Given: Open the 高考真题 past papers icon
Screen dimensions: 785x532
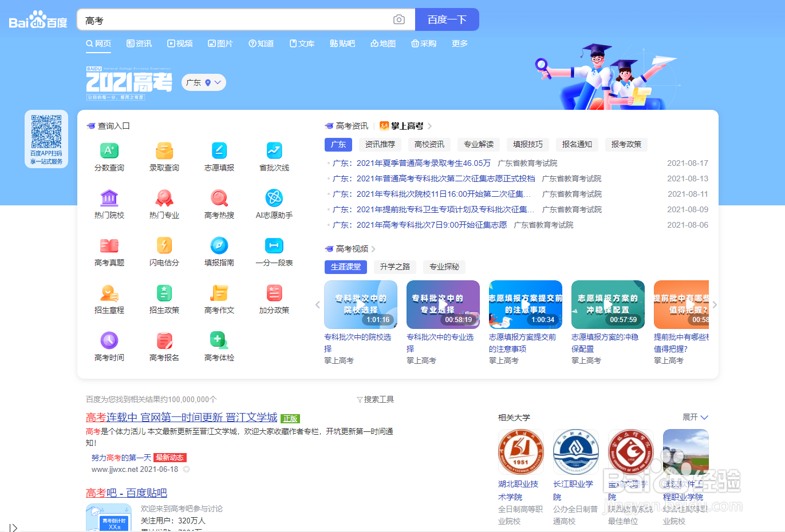Looking at the screenshot, I should tap(109, 245).
